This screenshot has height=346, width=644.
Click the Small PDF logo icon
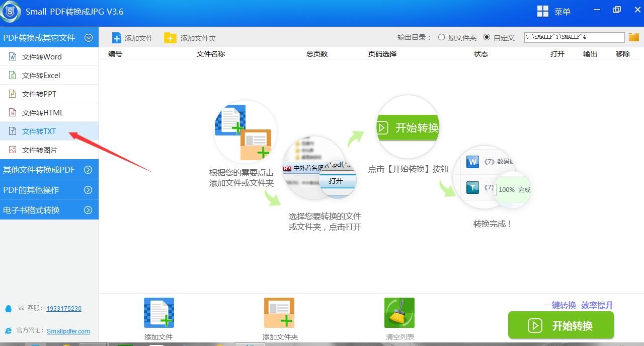[x=11, y=12]
